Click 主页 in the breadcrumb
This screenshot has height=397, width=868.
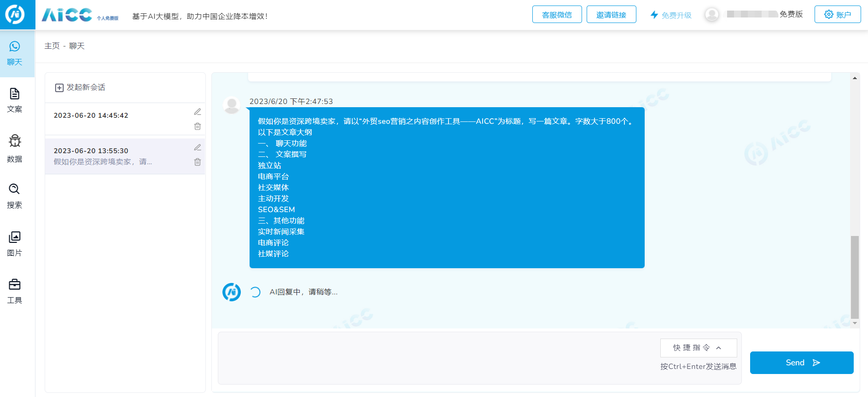click(52, 46)
